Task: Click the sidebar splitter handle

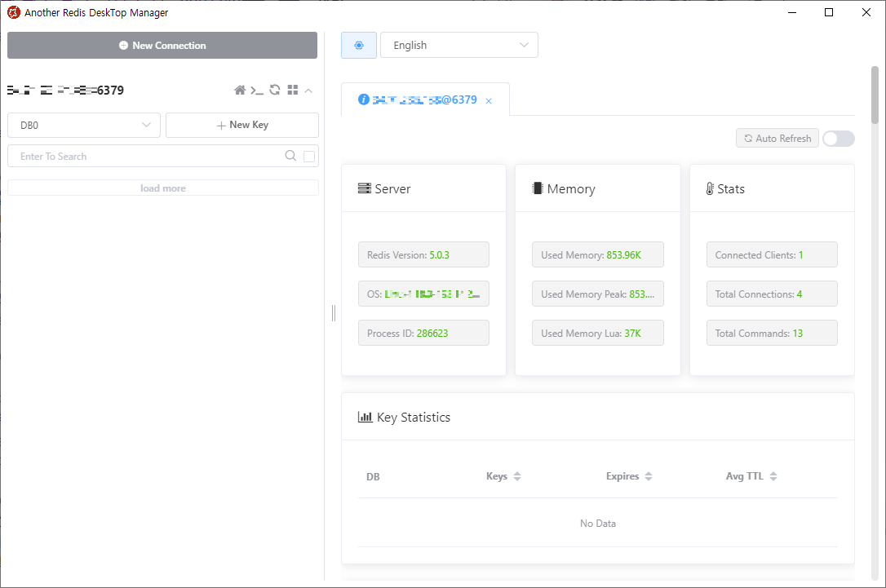Action: coord(334,313)
